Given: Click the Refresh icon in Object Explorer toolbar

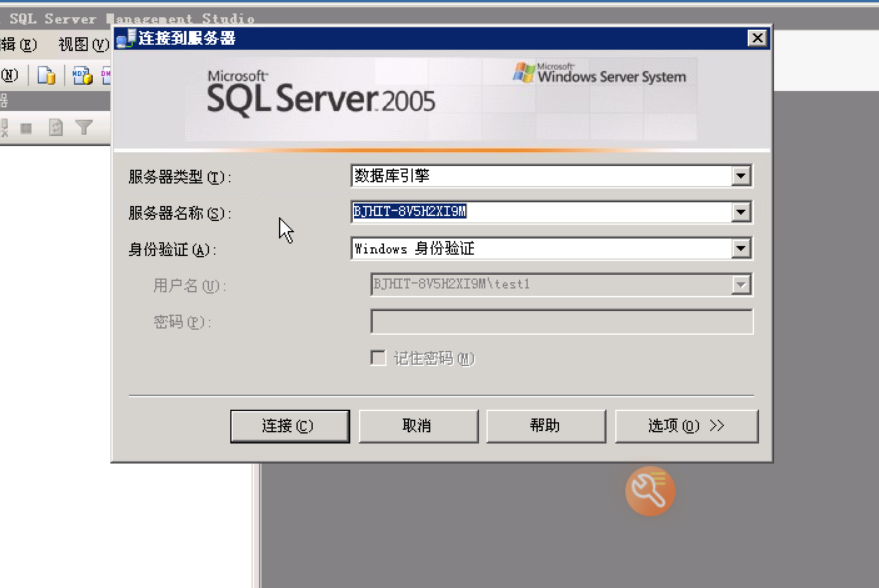Looking at the screenshot, I should click(55, 128).
